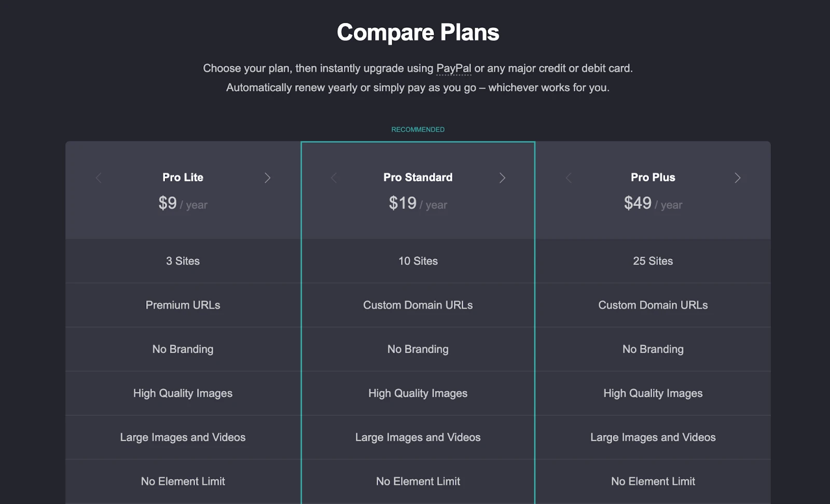Click the right chevron beside Pro Plus
Viewport: 830px width, 504px height.
tap(738, 178)
